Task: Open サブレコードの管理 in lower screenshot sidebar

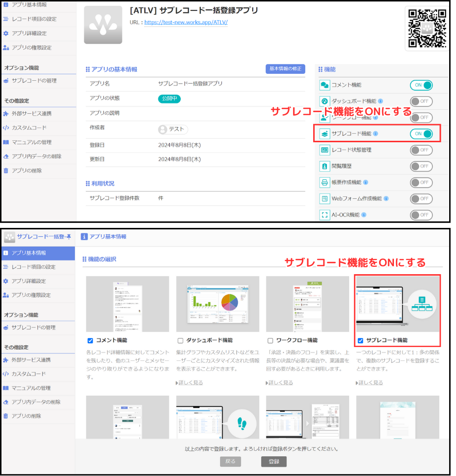Action: click(38, 327)
